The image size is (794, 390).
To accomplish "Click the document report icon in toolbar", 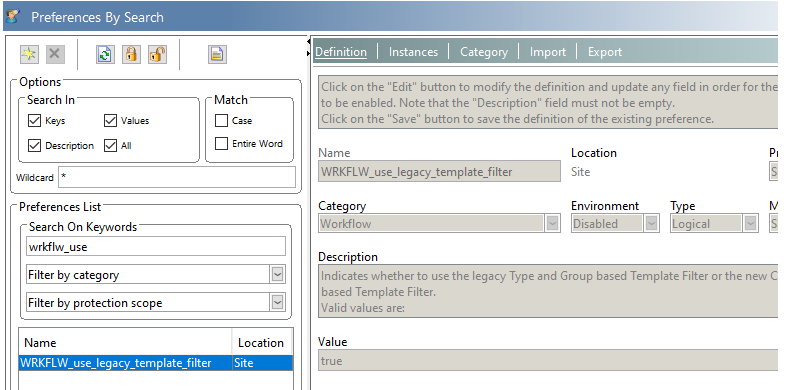I will 217,54.
